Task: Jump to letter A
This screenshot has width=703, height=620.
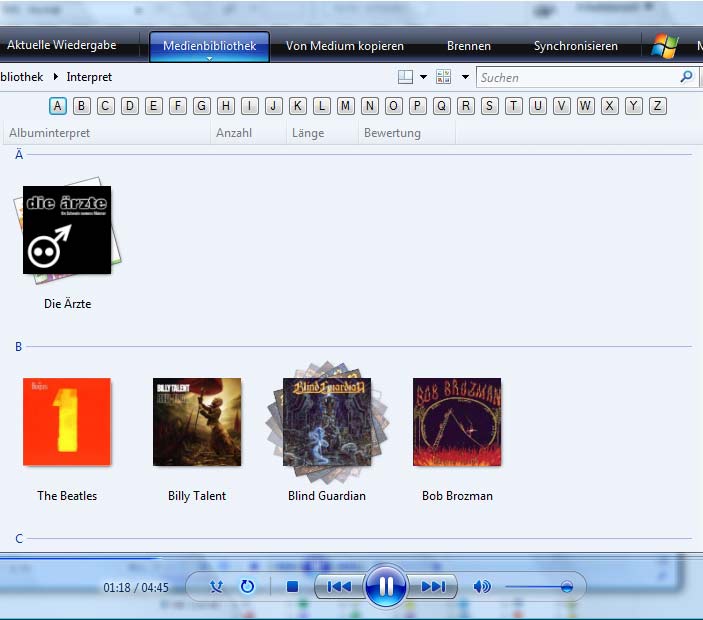Action: (57, 106)
